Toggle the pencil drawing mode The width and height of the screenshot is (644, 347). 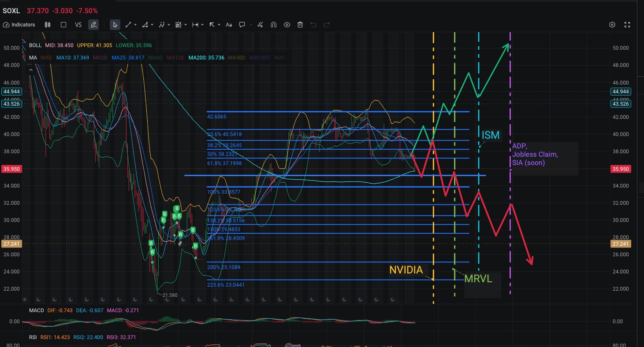(x=93, y=25)
